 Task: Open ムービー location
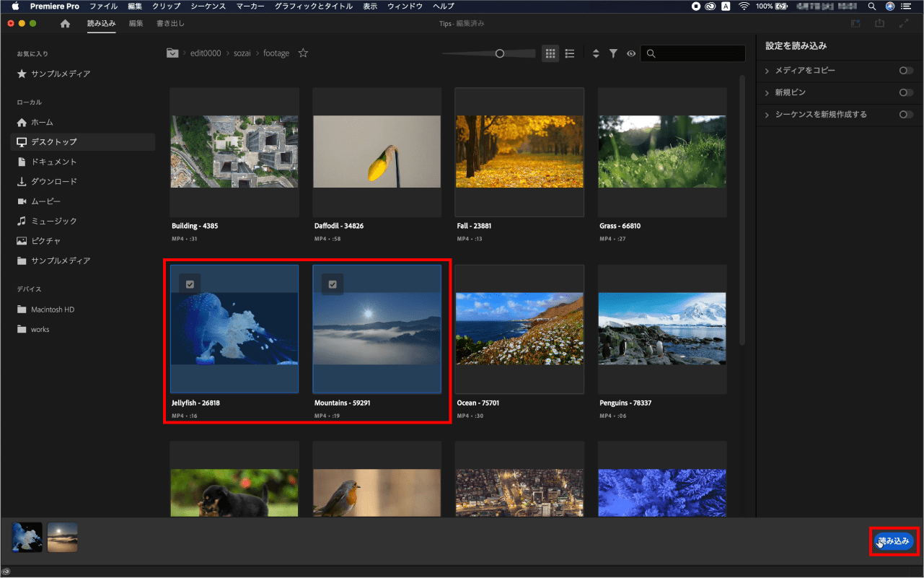point(39,201)
